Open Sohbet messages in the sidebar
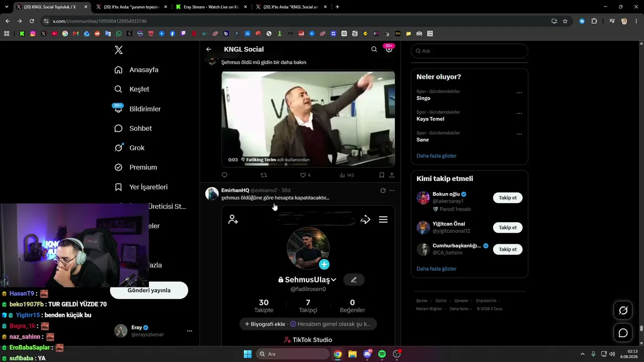Screen dimensions: 644x362 133,128
